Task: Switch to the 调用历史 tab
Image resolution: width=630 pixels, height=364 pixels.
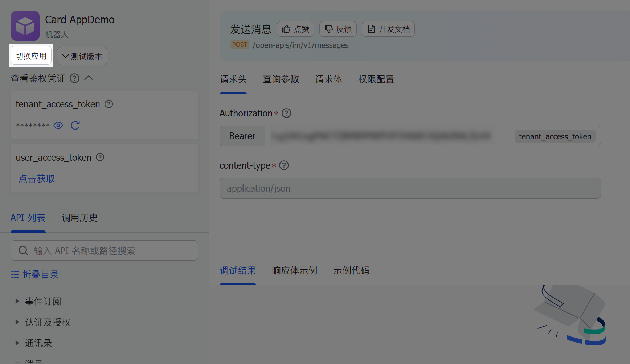Action: click(79, 218)
